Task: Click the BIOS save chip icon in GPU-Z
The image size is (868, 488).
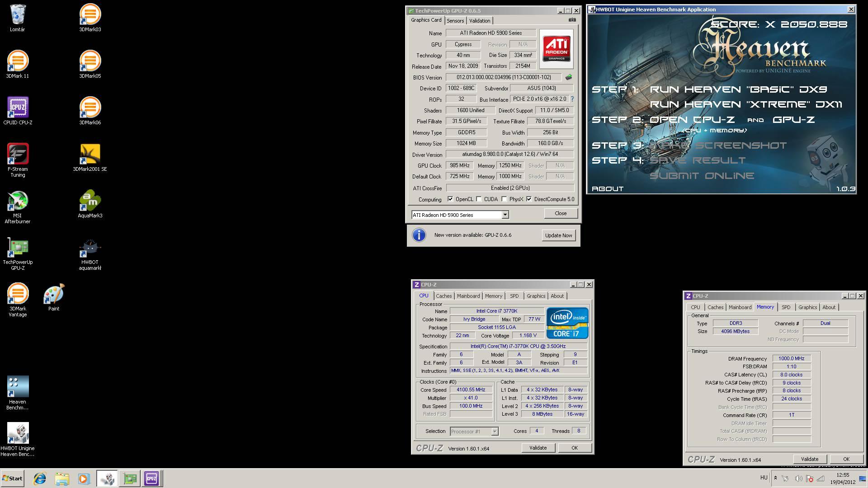Action: coord(569,77)
